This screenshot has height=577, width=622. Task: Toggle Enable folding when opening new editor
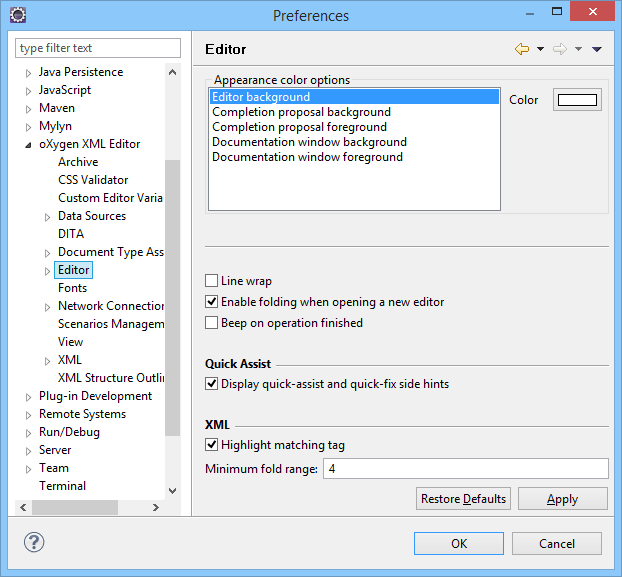click(212, 302)
